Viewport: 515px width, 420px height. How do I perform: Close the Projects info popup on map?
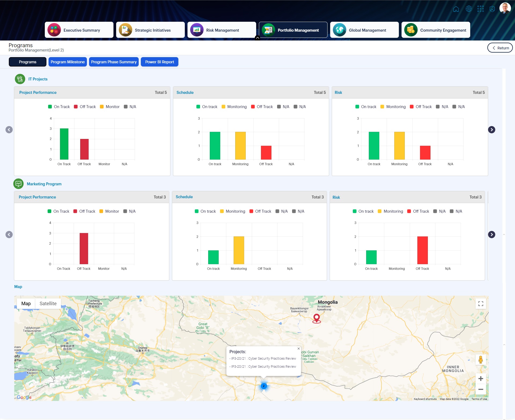(x=298, y=349)
